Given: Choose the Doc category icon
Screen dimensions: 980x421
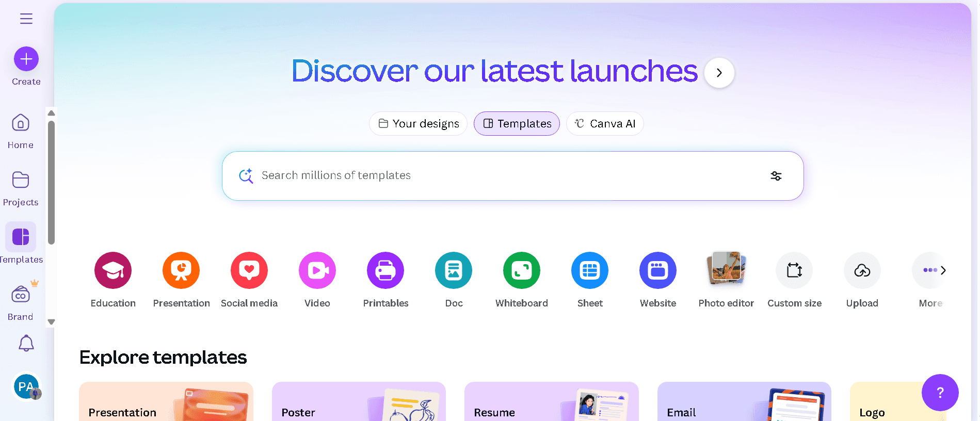Looking at the screenshot, I should pyautogui.click(x=454, y=270).
